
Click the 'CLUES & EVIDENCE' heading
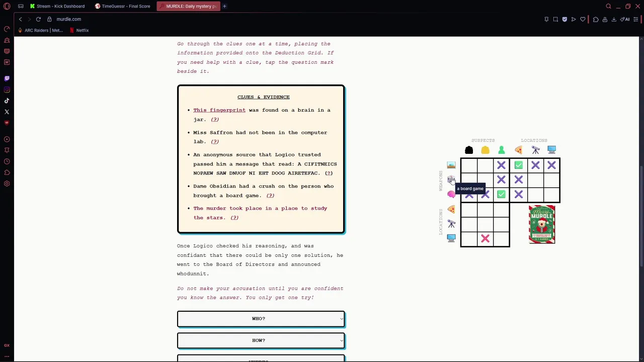pyautogui.click(x=263, y=97)
